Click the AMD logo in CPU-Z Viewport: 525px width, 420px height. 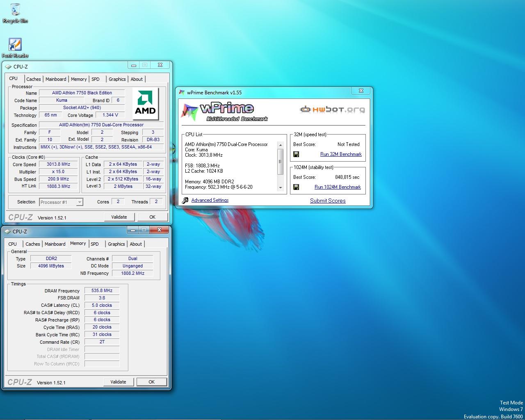pyautogui.click(x=145, y=104)
